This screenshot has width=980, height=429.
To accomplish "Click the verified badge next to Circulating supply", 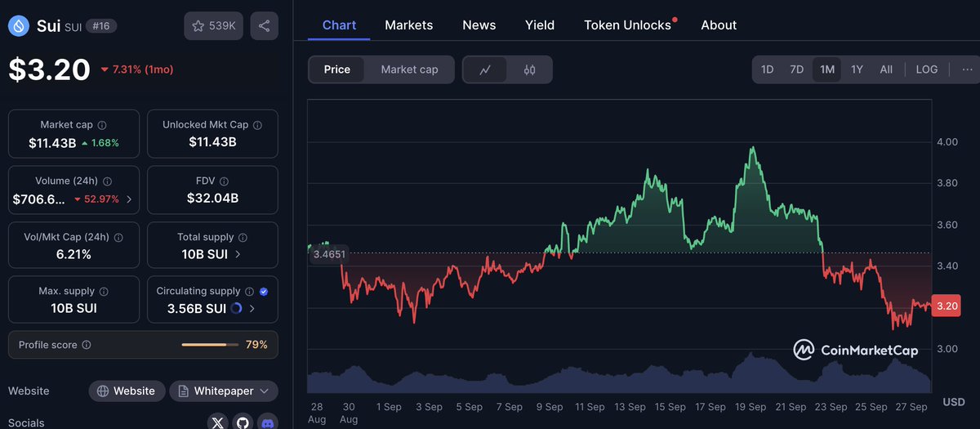I will pos(263,291).
